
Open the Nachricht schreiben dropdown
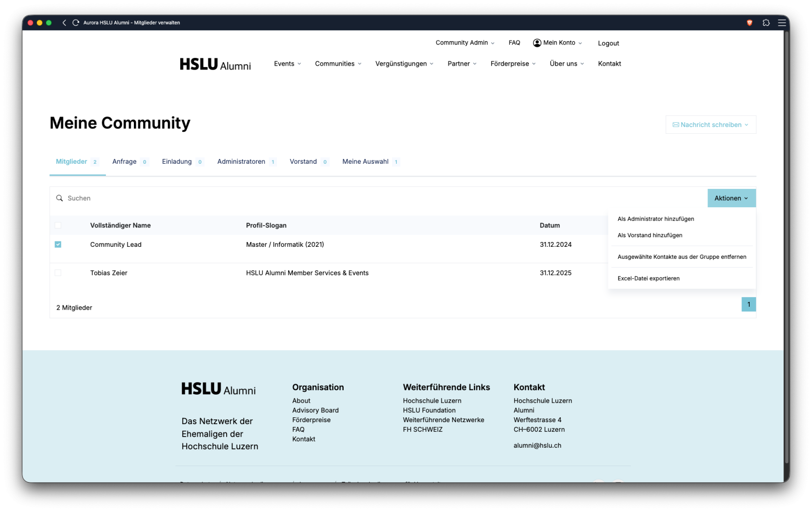[x=710, y=125]
